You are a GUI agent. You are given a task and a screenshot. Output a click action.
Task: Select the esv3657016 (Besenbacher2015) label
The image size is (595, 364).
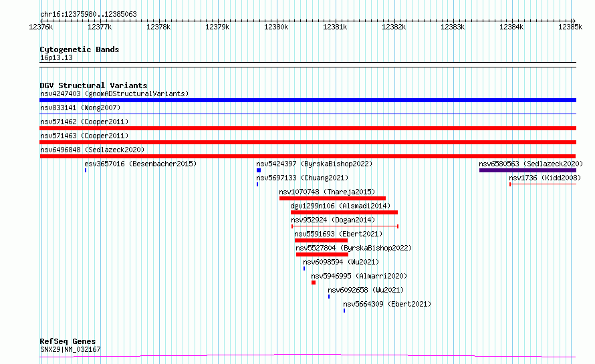point(140,164)
